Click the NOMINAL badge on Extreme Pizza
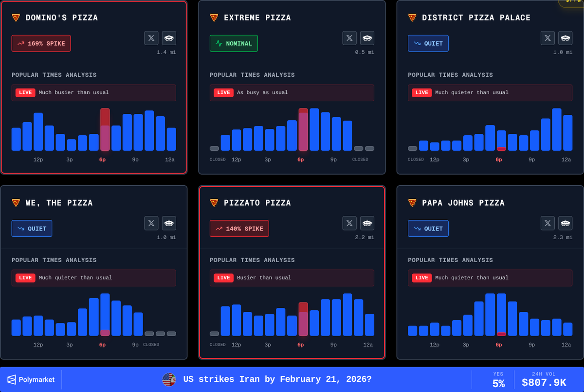Screen dimensions: 584x392 pos(234,43)
